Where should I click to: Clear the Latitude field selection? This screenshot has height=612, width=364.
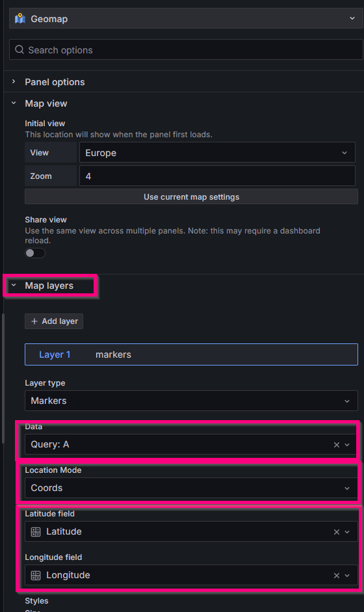click(x=336, y=532)
